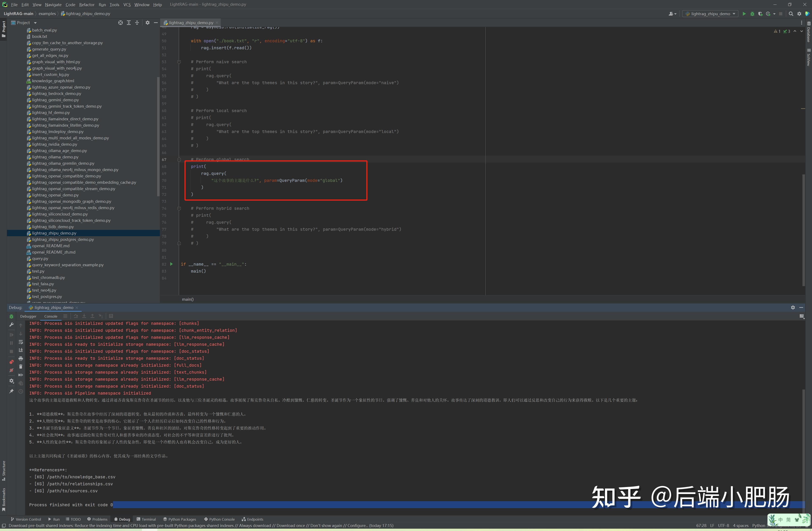This screenshot has height=531, width=812.
Task: Open Search Everywhere via magnifier icon
Action: (791, 14)
